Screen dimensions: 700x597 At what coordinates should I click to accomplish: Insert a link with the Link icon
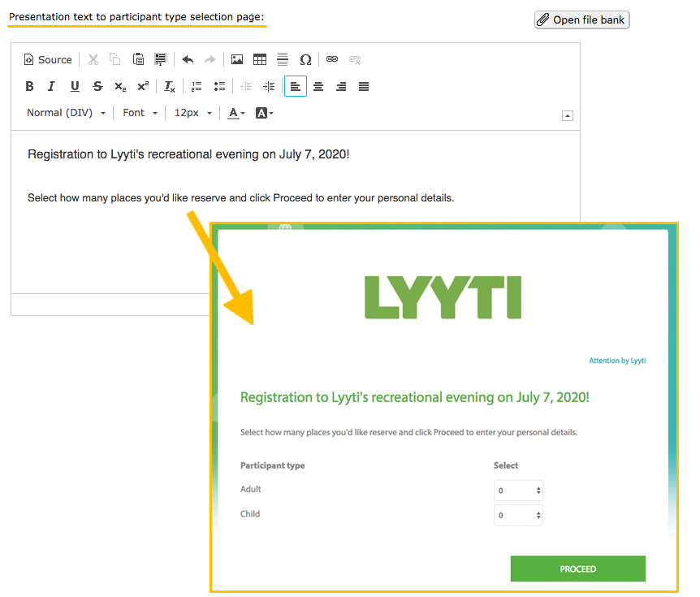pyautogui.click(x=332, y=59)
